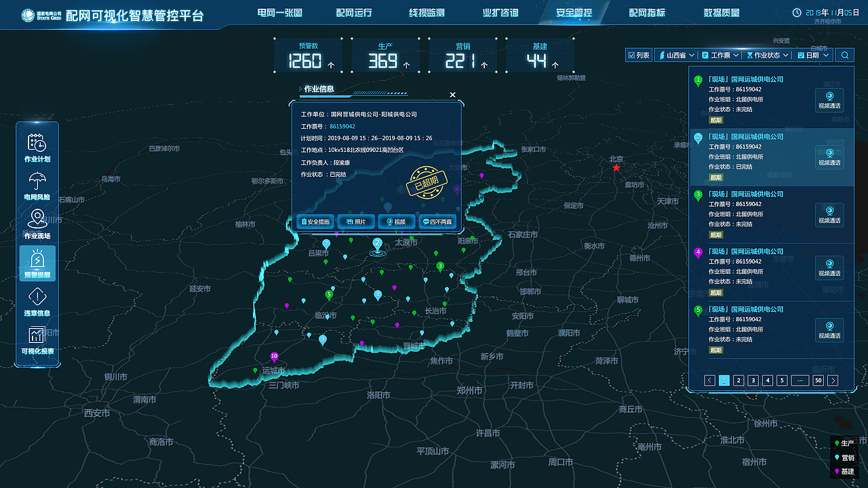Click ticket number 86159042 link in popup
The height and width of the screenshot is (488, 868).
point(342,126)
